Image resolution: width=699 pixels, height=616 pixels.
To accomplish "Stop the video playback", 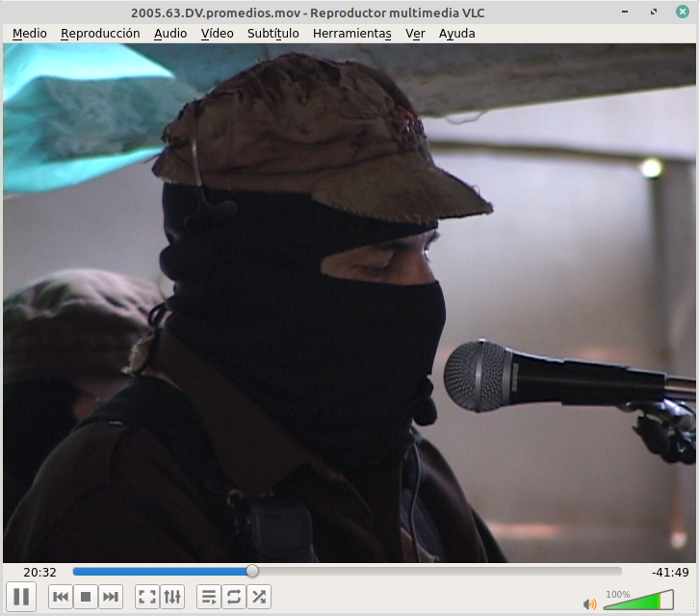I will 86,597.
